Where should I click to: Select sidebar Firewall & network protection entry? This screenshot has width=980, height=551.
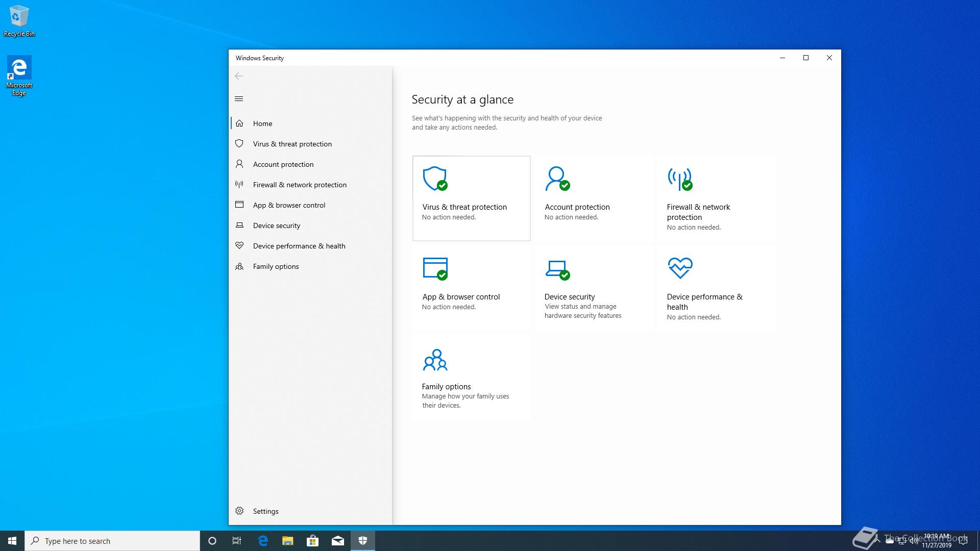[310, 185]
